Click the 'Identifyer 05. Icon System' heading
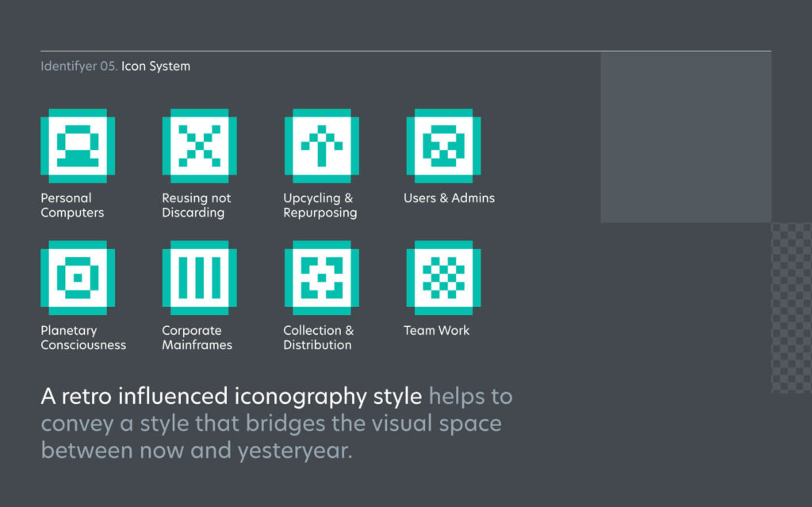 point(116,67)
